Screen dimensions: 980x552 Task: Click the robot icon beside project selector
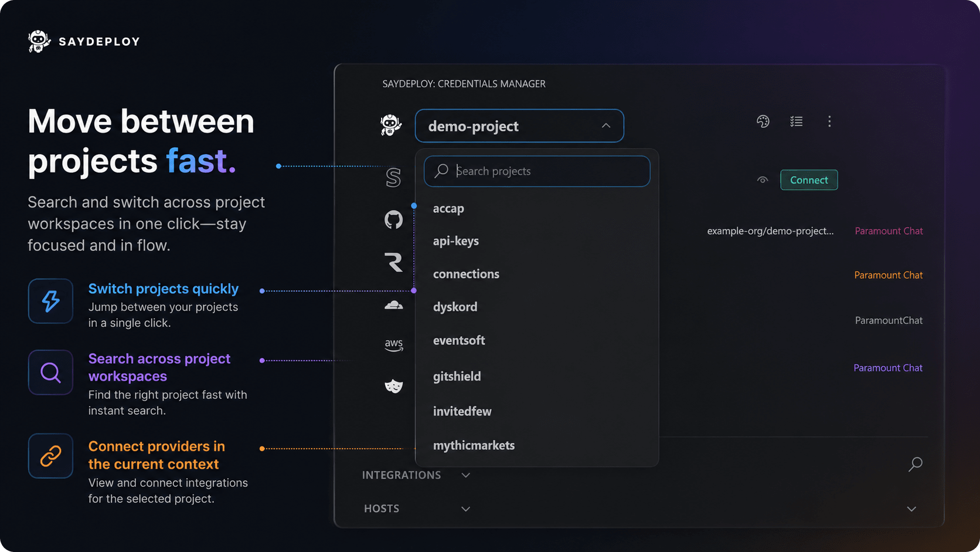click(391, 125)
